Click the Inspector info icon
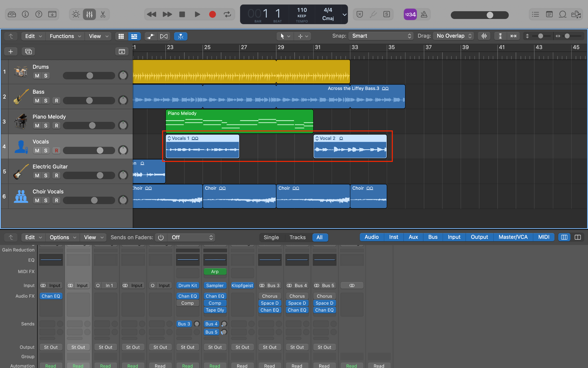Screen dimensions: 588x368 25,14
